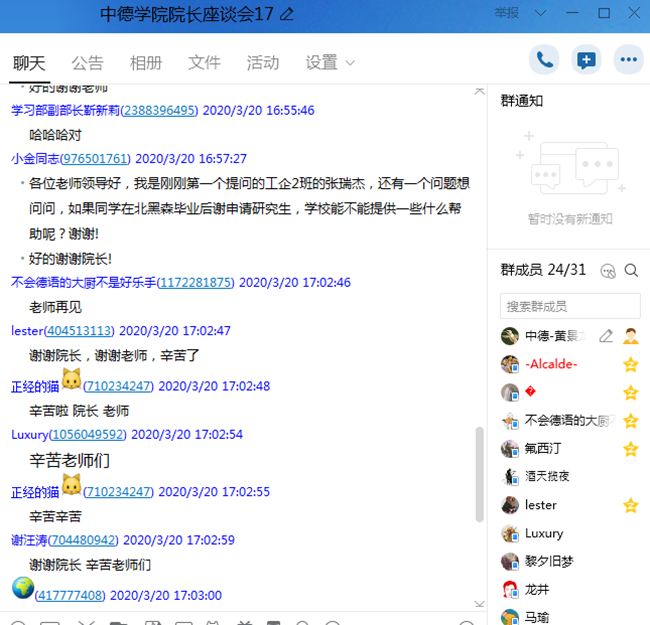
Task: Open the 相册 album tab
Action: [x=146, y=62]
